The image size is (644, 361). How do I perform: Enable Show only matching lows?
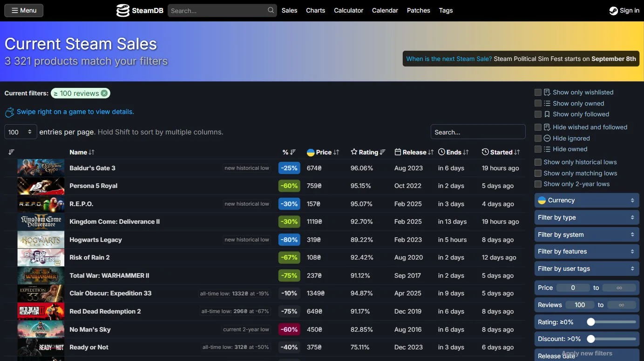(538, 173)
